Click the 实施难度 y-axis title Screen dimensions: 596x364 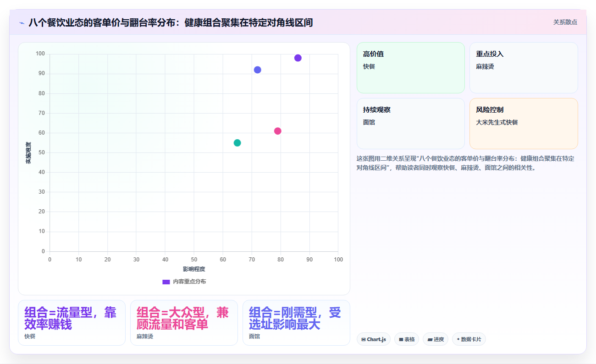click(x=28, y=153)
